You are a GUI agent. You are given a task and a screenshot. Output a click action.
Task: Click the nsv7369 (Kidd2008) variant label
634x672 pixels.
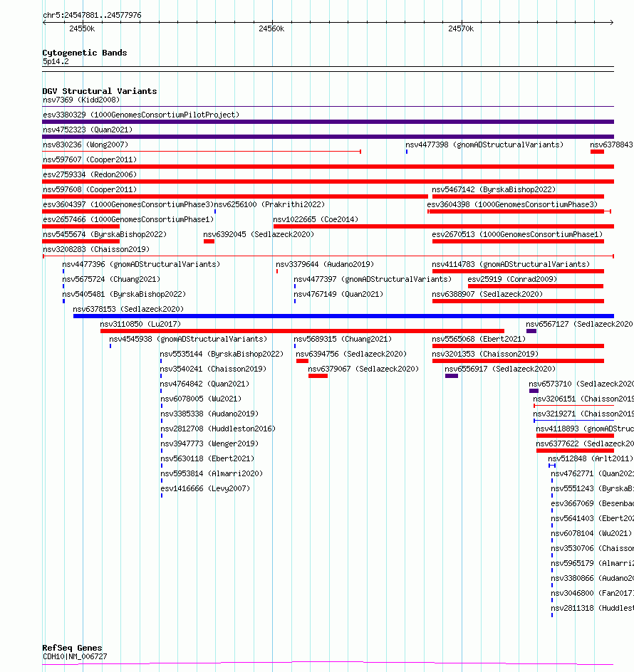click(81, 100)
